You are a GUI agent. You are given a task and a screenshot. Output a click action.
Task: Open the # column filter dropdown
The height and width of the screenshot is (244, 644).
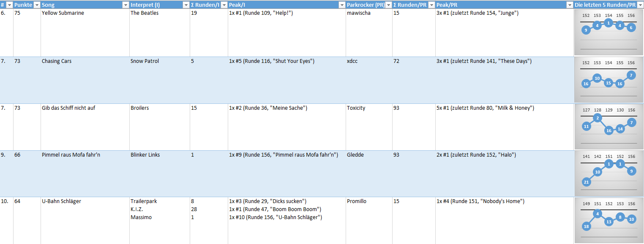pos(9,5)
